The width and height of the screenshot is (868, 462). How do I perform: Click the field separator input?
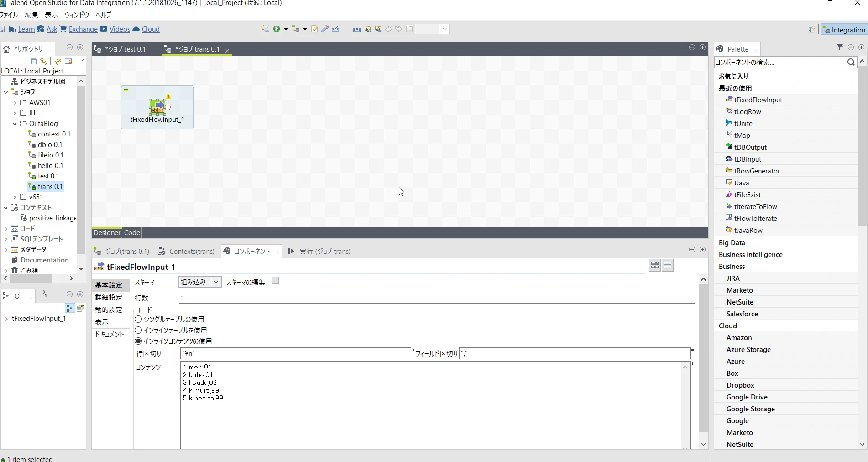(575, 353)
